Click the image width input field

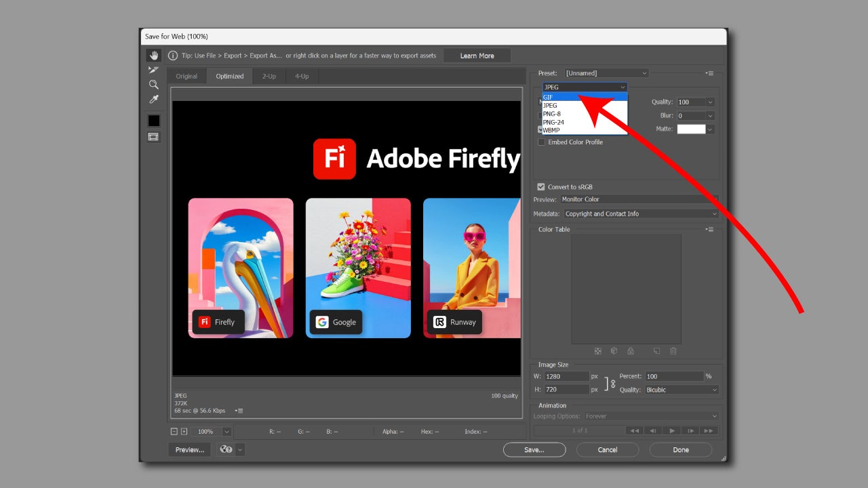(566, 376)
